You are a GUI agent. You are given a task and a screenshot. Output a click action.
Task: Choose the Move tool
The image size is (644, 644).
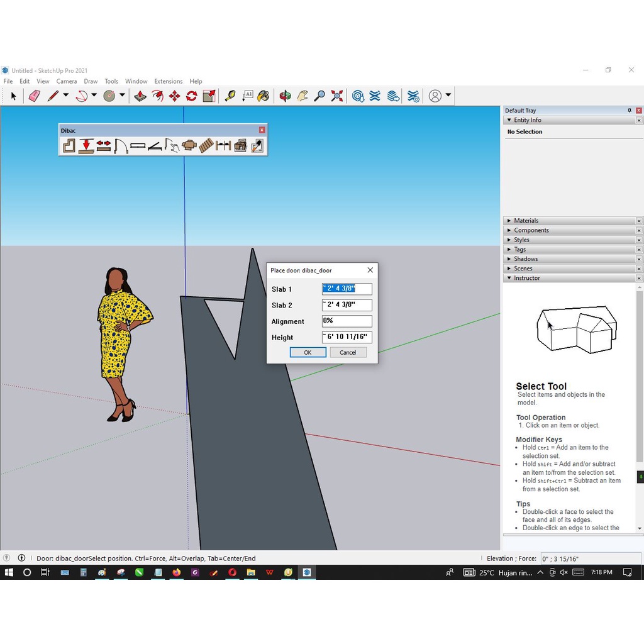coord(175,96)
